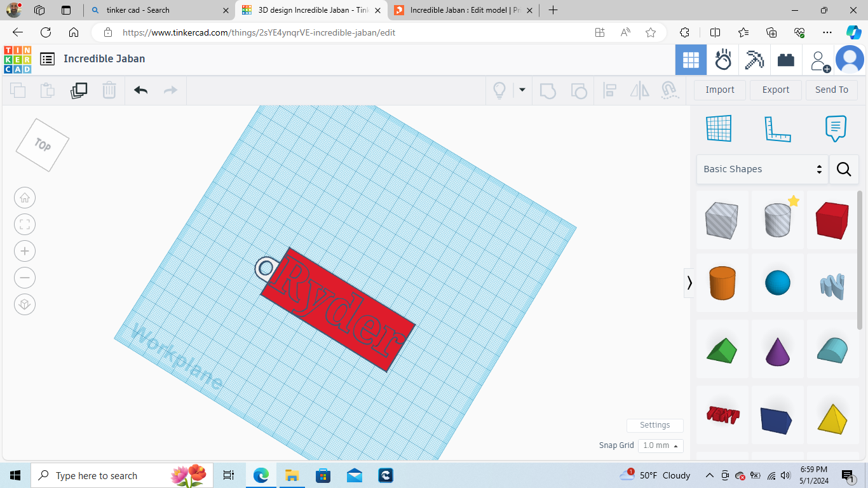Click the Import button
Screen dimensions: 868x488
pyautogui.click(x=720, y=90)
